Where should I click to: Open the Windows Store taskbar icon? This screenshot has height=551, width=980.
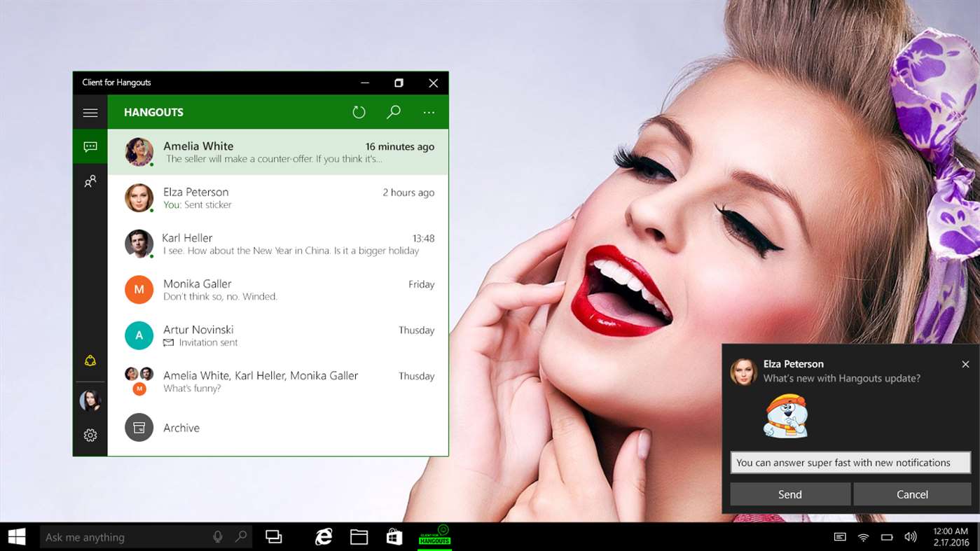pyautogui.click(x=394, y=537)
